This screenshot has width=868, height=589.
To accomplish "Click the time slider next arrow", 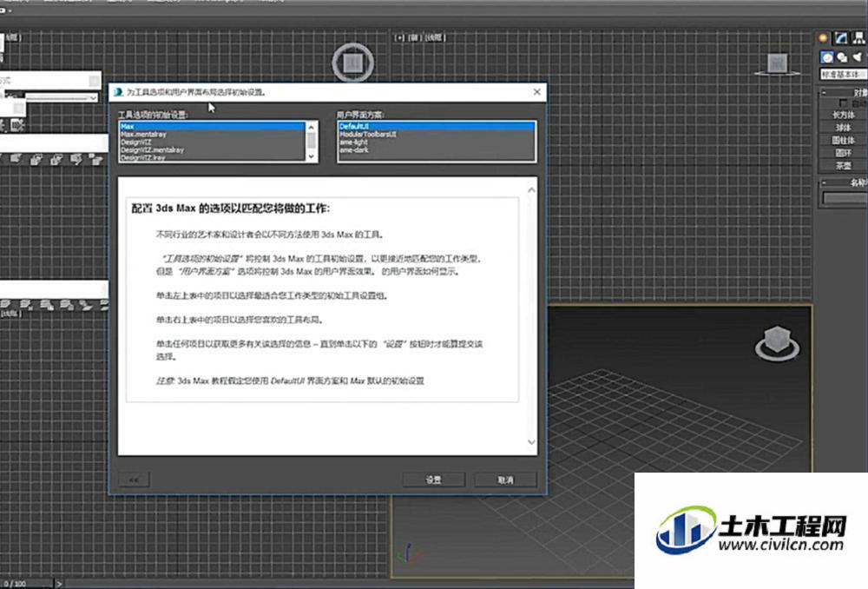I will tap(59, 584).
